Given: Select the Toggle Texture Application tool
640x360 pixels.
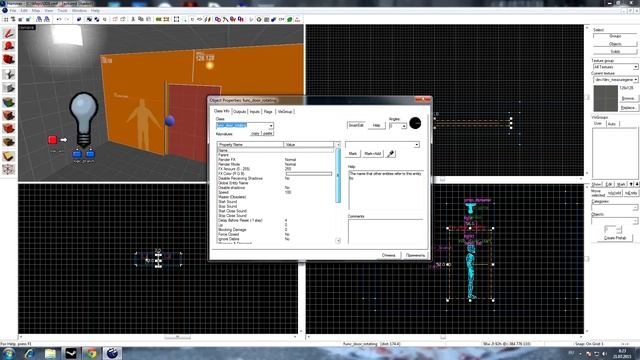Looking at the screenshot, I should (9, 101).
